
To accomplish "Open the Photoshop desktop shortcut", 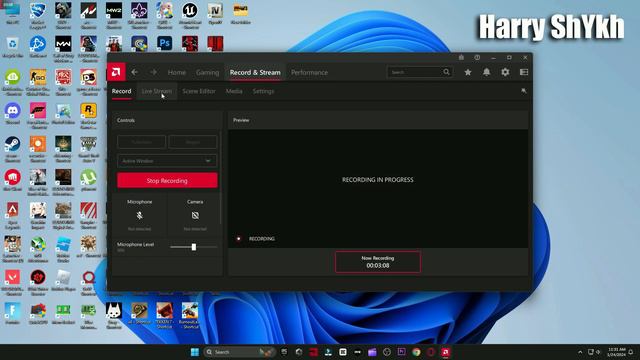I will [164, 43].
